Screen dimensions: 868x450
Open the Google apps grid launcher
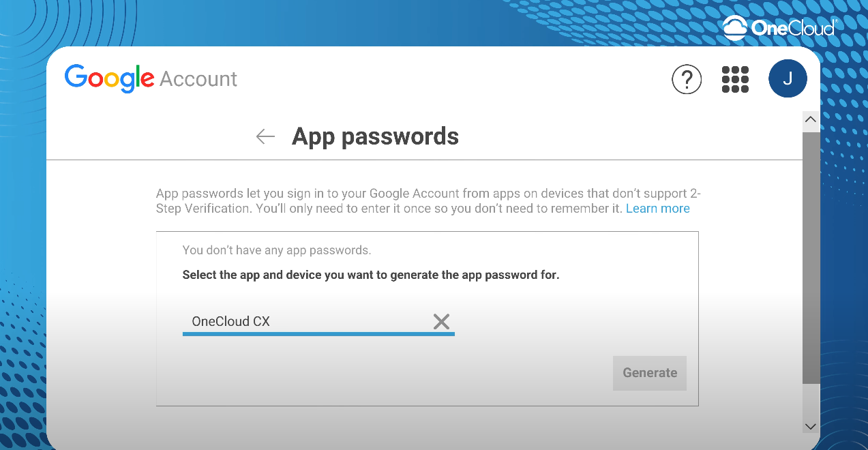click(x=735, y=79)
